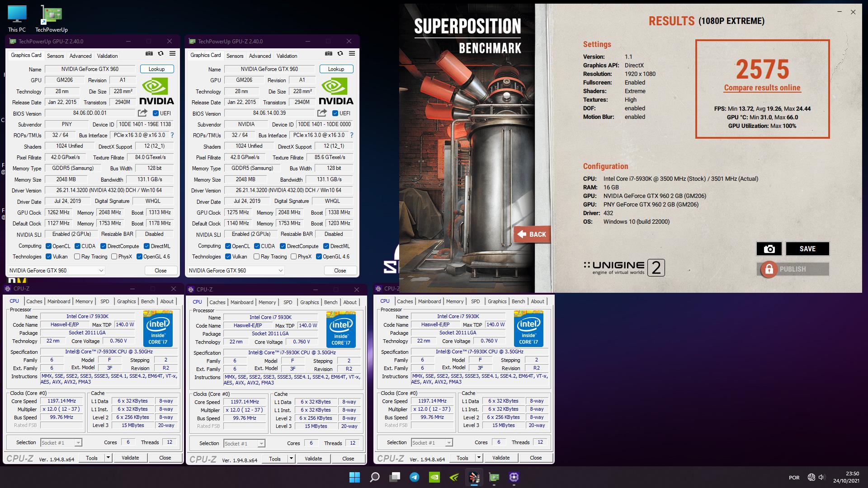Open Advanced tab in right GPU-Z
The height and width of the screenshot is (488, 868).
(260, 56)
